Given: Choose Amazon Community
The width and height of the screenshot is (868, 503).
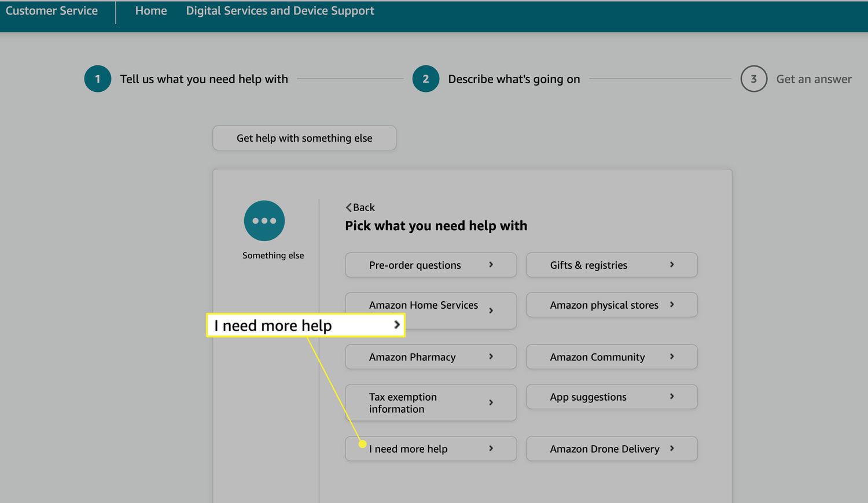Looking at the screenshot, I should pos(612,357).
